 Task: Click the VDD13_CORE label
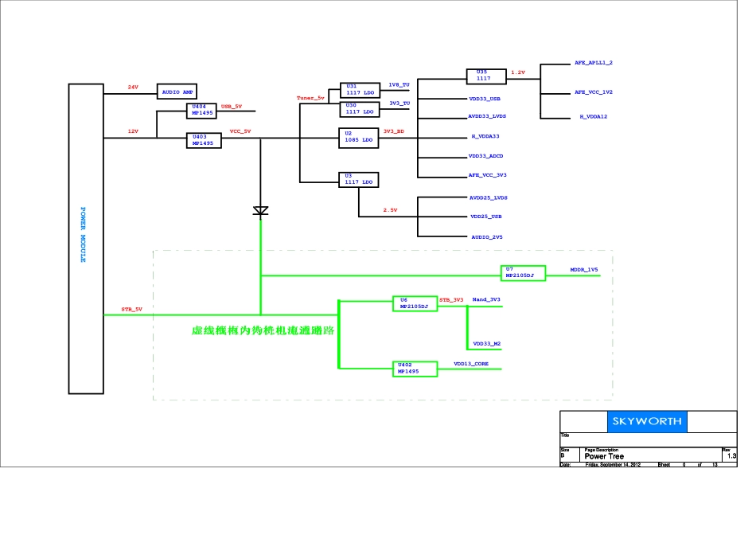point(471,364)
